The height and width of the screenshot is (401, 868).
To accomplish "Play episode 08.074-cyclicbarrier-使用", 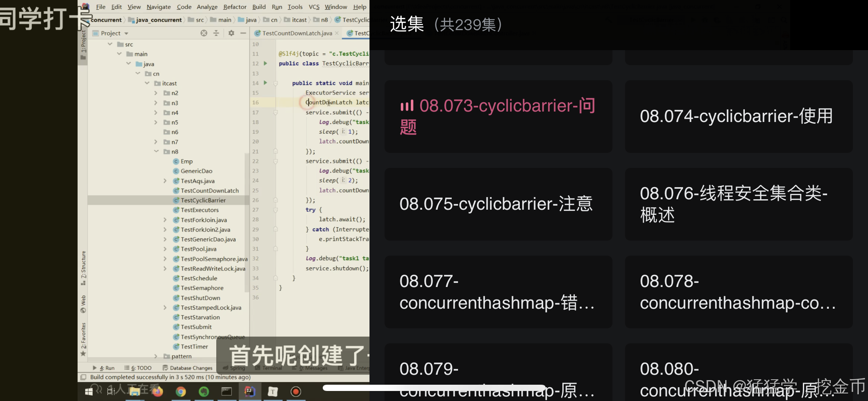I will tap(738, 117).
